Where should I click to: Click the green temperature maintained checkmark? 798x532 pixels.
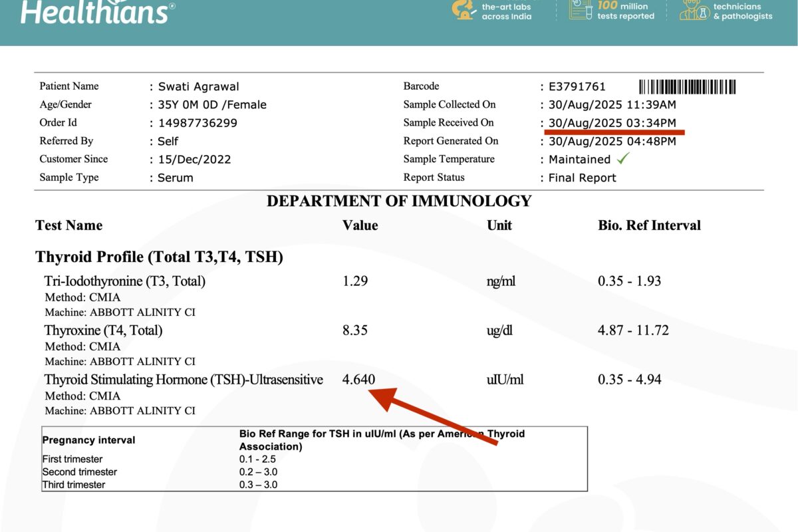(x=623, y=158)
